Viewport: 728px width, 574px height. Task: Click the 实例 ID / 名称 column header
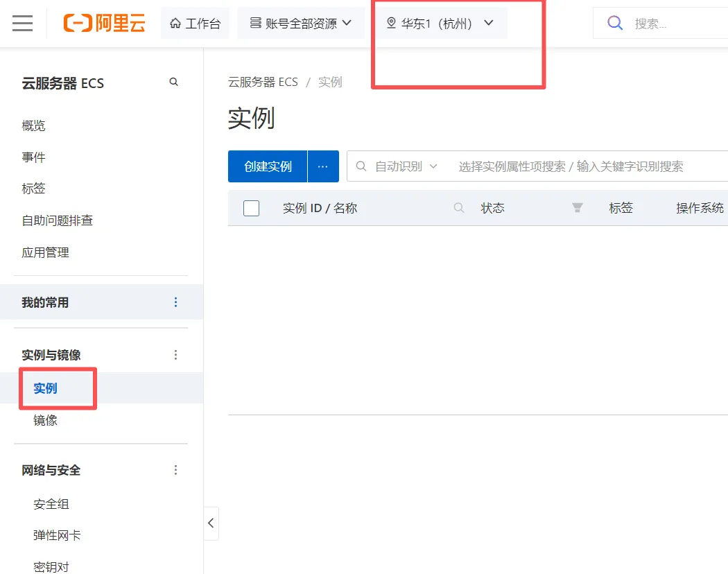pos(320,208)
